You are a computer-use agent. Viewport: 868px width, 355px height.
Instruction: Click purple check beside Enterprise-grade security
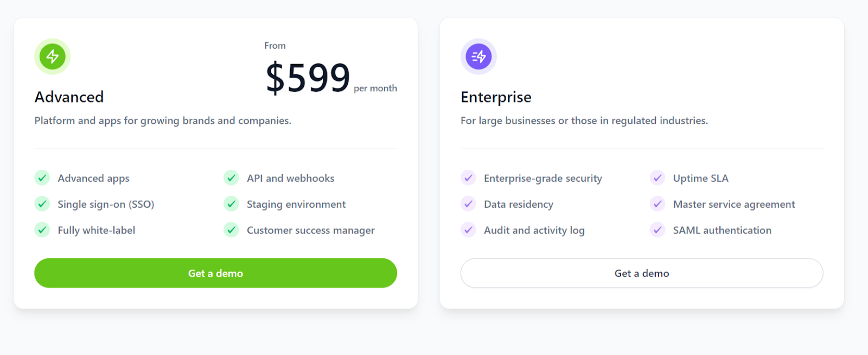468,177
